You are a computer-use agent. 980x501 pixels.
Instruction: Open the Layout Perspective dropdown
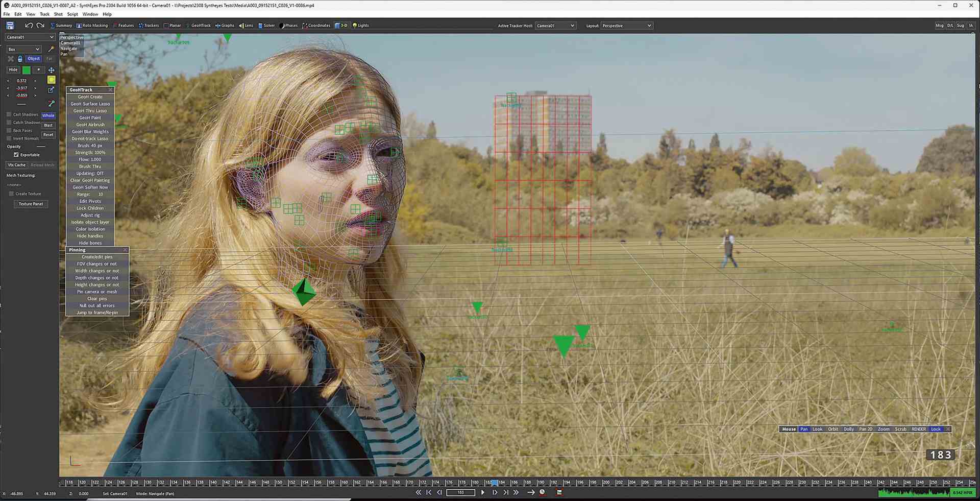[627, 26]
